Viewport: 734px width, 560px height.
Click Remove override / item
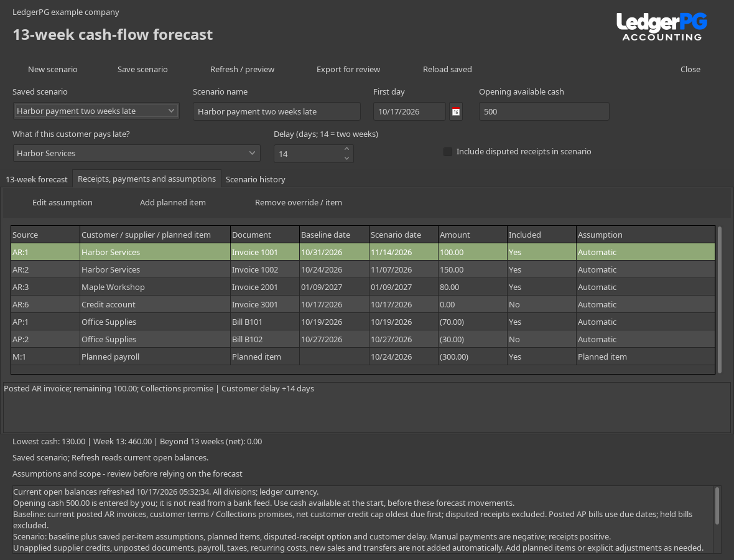coord(298,203)
